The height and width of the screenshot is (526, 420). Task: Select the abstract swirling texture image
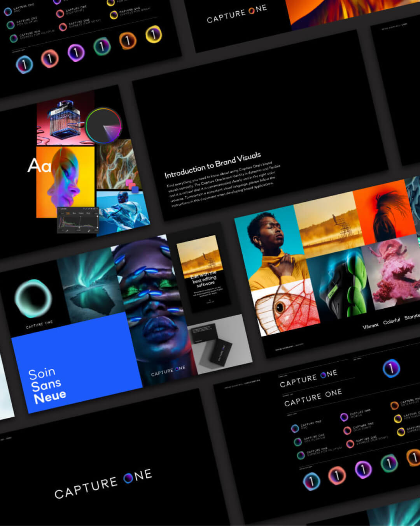119,164
